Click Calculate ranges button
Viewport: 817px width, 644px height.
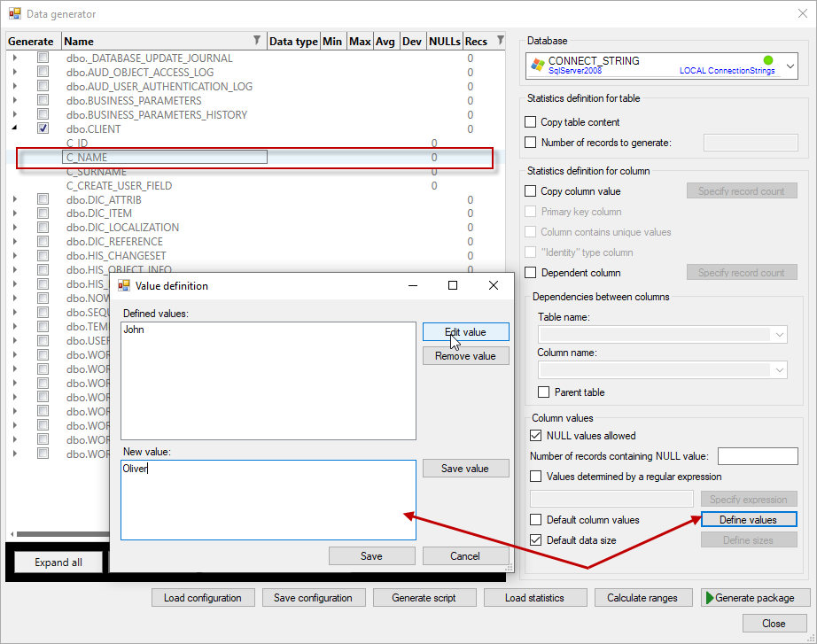point(643,598)
